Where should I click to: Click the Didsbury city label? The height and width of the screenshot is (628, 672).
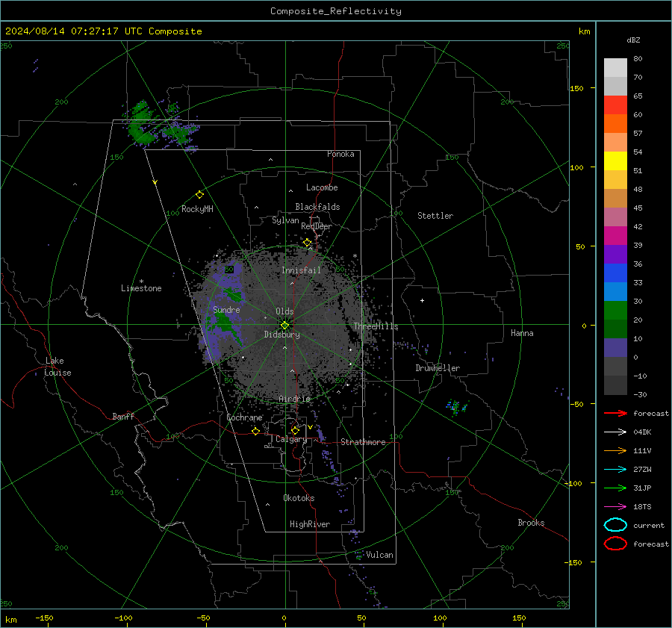pyautogui.click(x=281, y=335)
